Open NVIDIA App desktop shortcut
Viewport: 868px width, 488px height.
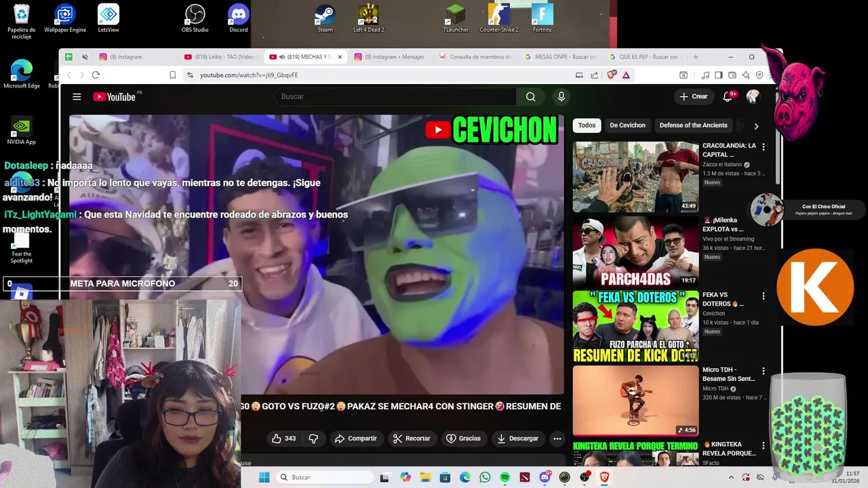click(x=21, y=131)
